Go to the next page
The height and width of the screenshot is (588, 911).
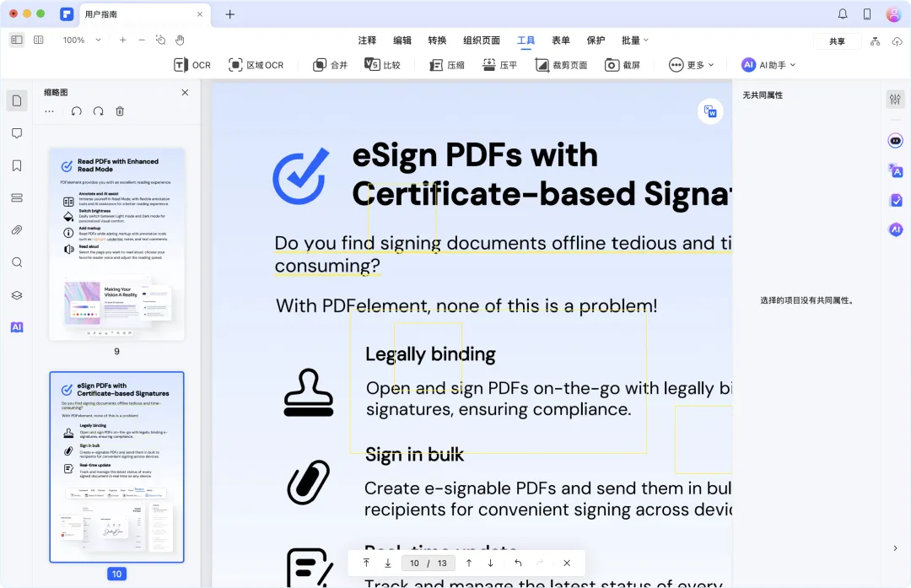point(490,563)
